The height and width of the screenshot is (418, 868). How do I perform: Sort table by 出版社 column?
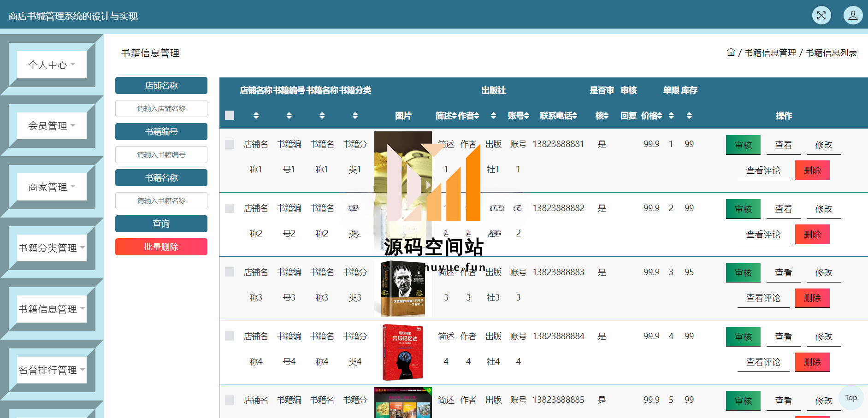(x=493, y=116)
